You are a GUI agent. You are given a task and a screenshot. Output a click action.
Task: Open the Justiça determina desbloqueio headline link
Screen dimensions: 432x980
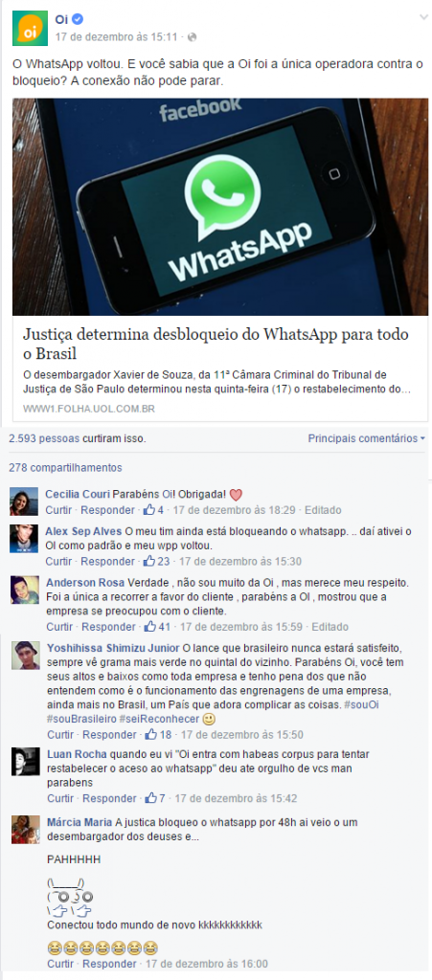[216, 344]
